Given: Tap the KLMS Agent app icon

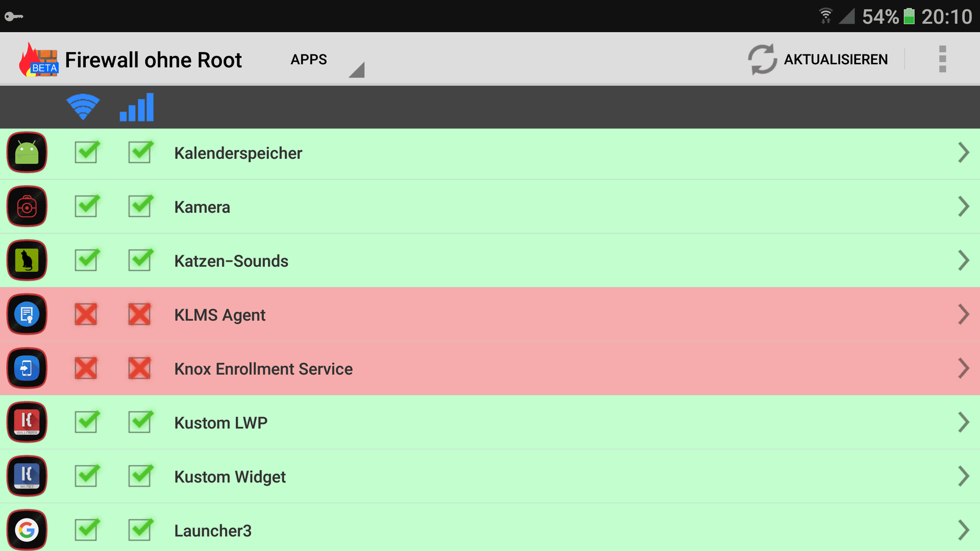Looking at the screenshot, I should click(27, 314).
